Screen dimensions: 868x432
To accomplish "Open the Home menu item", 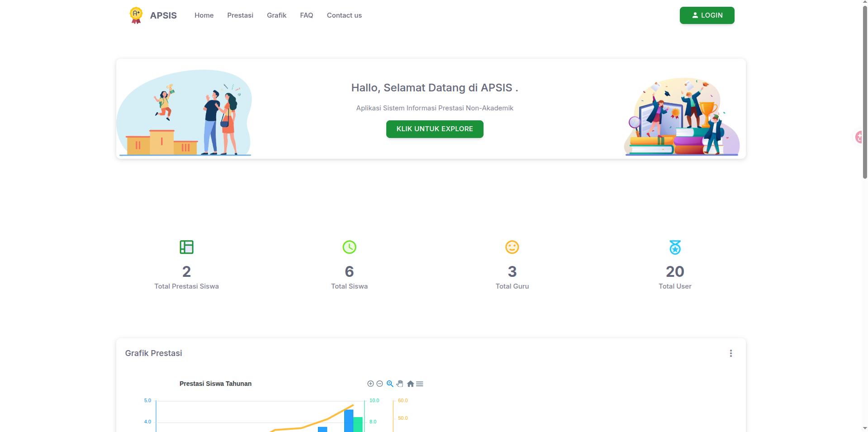I will click(204, 15).
